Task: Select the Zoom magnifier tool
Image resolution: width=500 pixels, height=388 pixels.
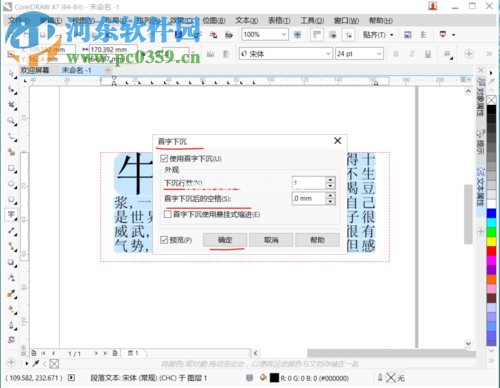Action: coord(12,121)
